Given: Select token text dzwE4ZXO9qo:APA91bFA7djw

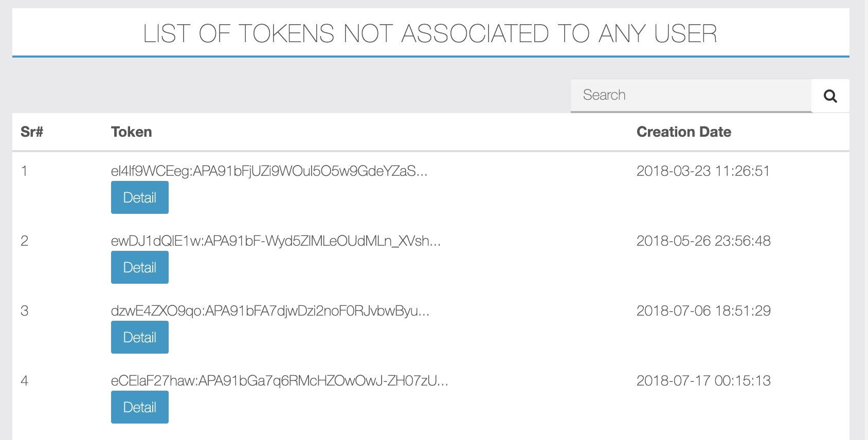Looking at the screenshot, I should point(270,311).
